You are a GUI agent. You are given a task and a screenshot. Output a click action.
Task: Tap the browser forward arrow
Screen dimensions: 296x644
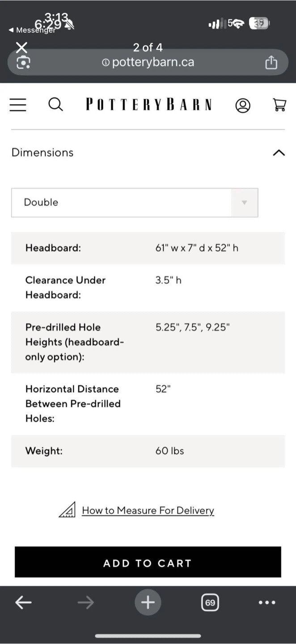[85, 602]
